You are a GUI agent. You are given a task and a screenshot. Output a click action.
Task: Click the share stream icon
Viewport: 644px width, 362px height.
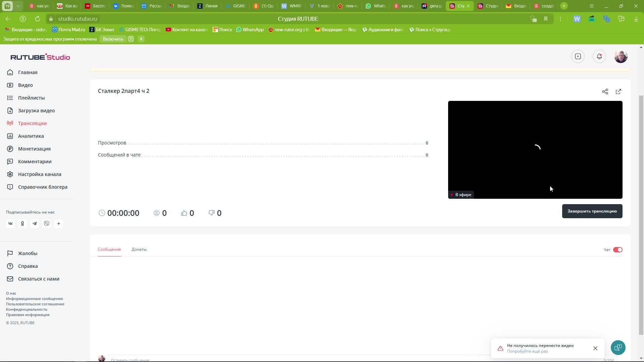point(605,92)
